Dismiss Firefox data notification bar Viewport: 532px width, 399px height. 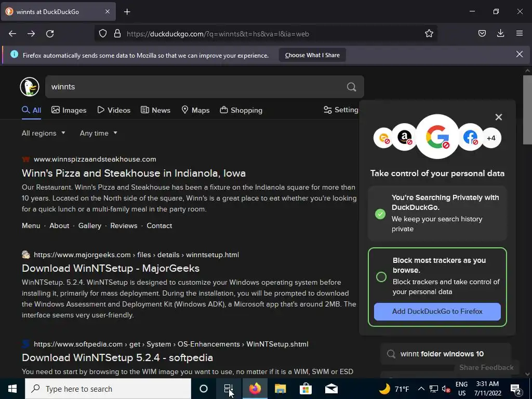click(x=520, y=54)
